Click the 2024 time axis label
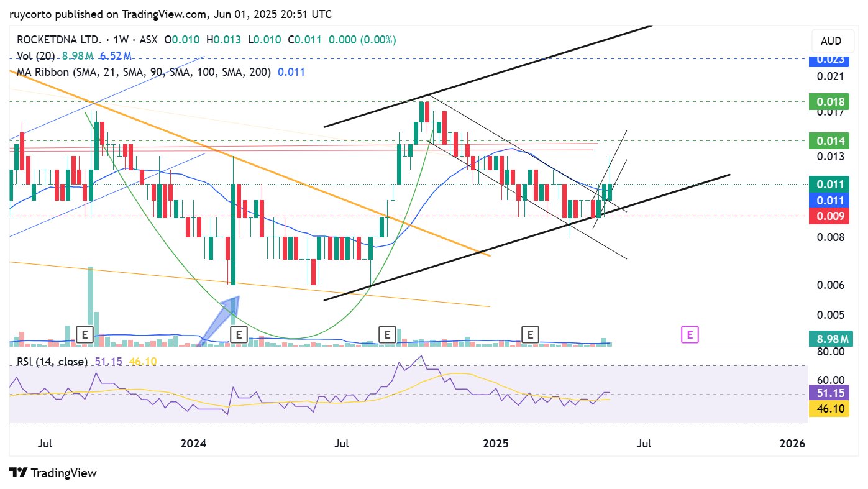 click(193, 444)
